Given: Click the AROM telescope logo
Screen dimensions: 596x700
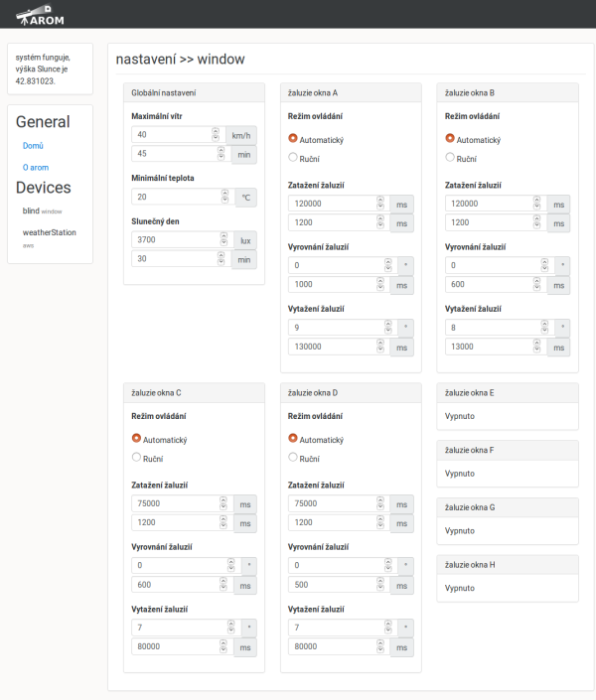Looking at the screenshot, I should point(40,15).
